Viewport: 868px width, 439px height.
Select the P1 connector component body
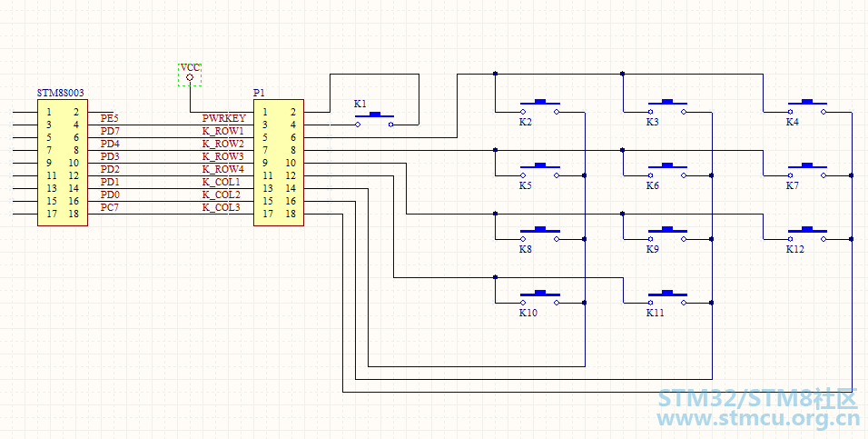click(x=279, y=163)
